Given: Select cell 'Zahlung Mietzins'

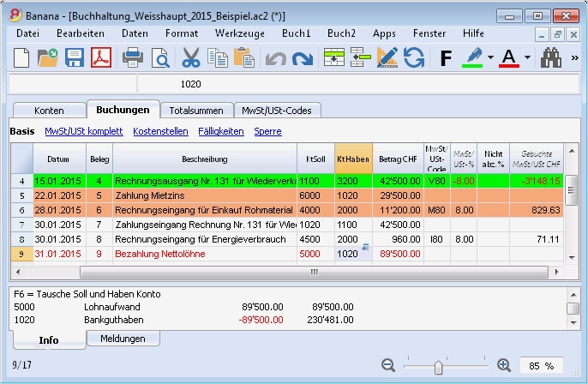Looking at the screenshot, I should 205,195.
